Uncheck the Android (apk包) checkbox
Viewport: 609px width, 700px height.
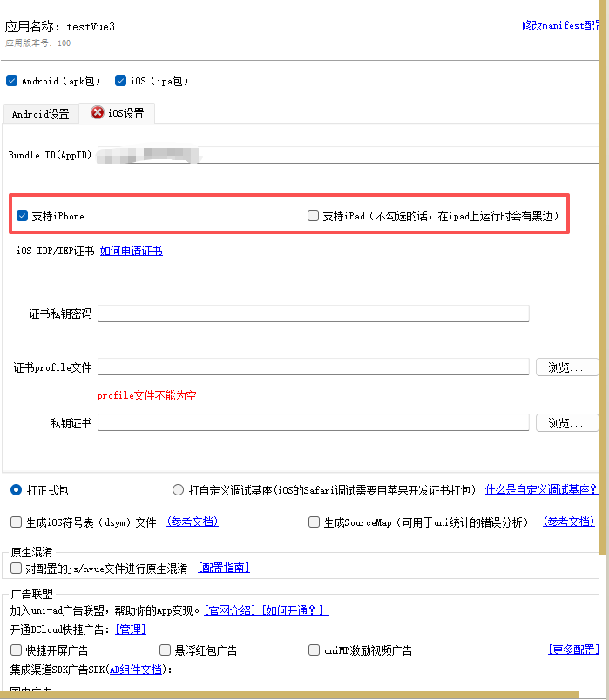[12, 81]
